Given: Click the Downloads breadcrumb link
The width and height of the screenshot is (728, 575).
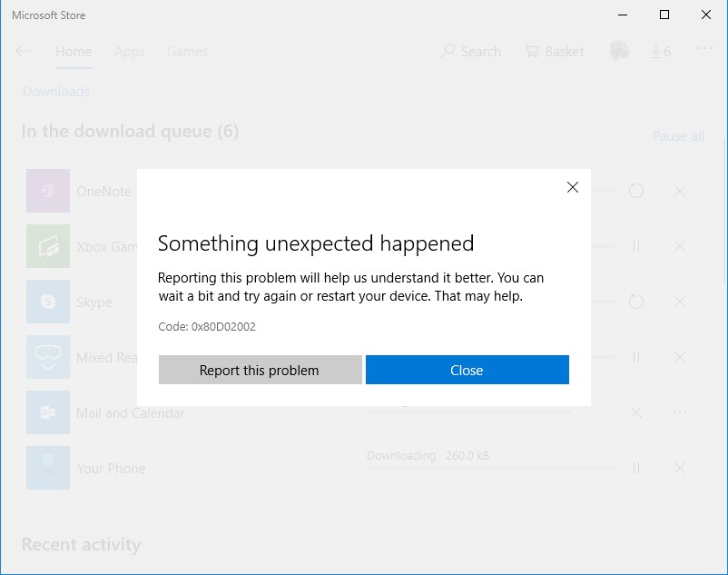Looking at the screenshot, I should pyautogui.click(x=56, y=92).
